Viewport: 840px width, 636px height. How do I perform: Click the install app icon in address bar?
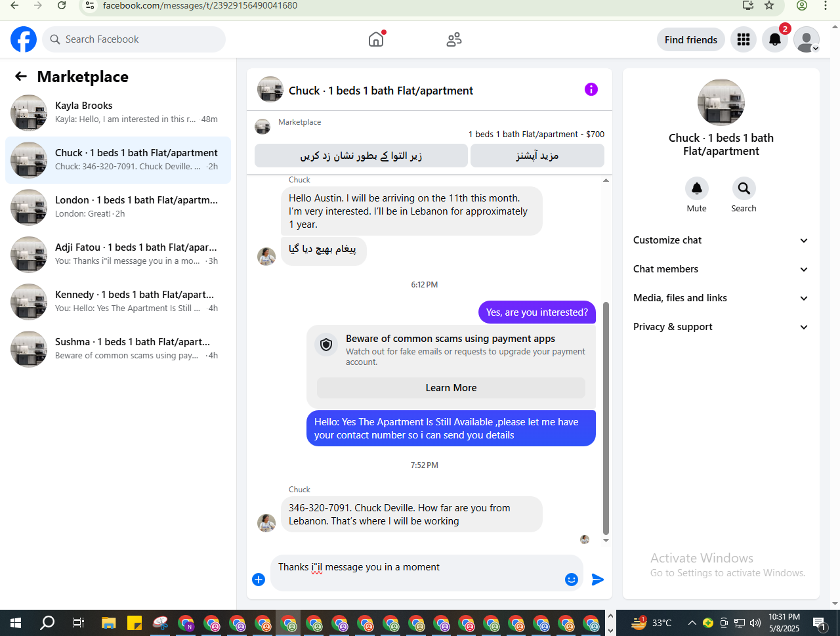pyautogui.click(x=747, y=5)
